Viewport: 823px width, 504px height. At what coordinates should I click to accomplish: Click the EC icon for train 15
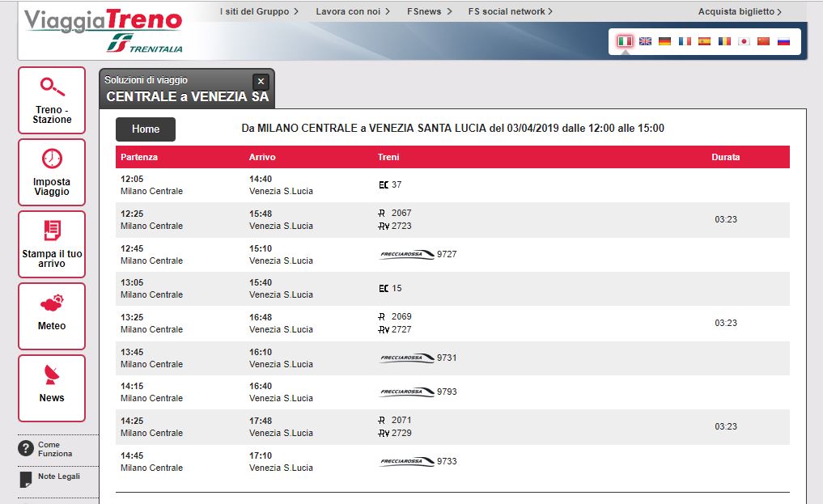click(x=384, y=289)
